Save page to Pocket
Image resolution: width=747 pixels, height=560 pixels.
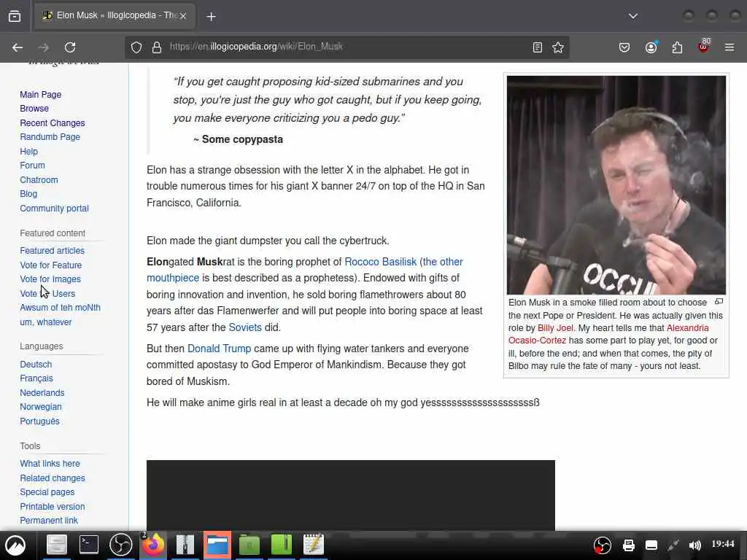tap(624, 47)
